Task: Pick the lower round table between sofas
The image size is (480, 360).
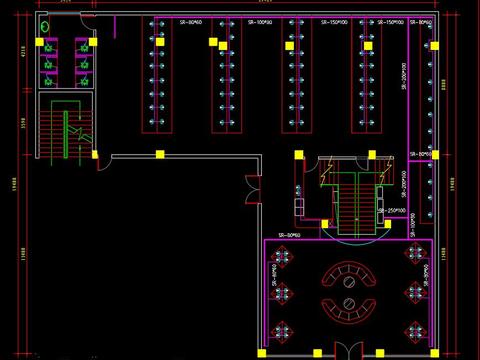Action: 349,304
